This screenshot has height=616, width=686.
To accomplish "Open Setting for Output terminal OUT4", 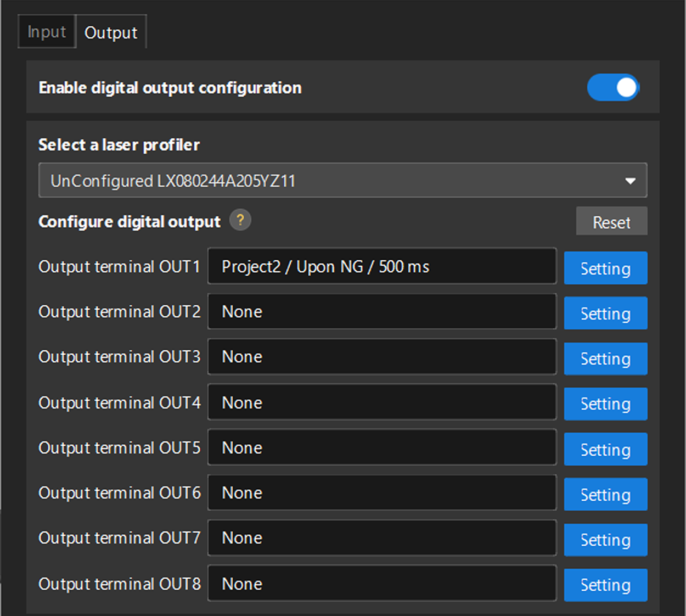I will coord(605,404).
